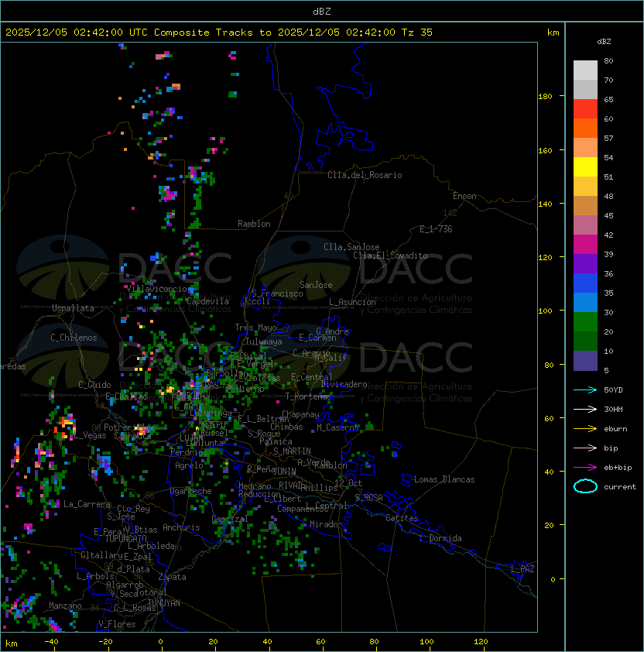644x652 pixels.
Task: Click the Clla.SanJose map label
Action: tap(351, 247)
